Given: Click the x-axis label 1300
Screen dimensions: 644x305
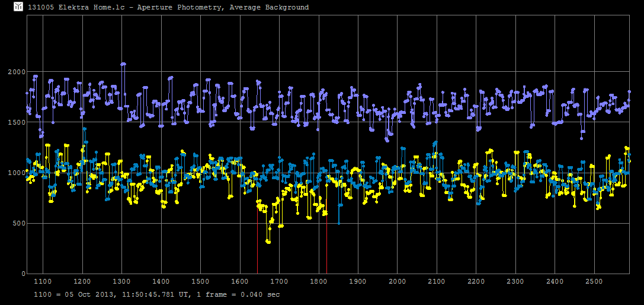Looking at the screenshot, I should point(122,281).
